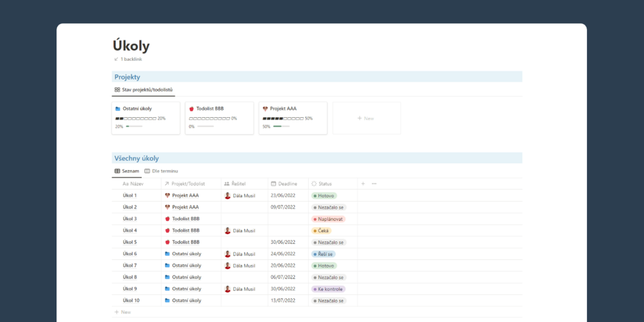The width and height of the screenshot is (644, 322).
Task: Open Úkol 3 row title
Action: (x=130, y=219)
